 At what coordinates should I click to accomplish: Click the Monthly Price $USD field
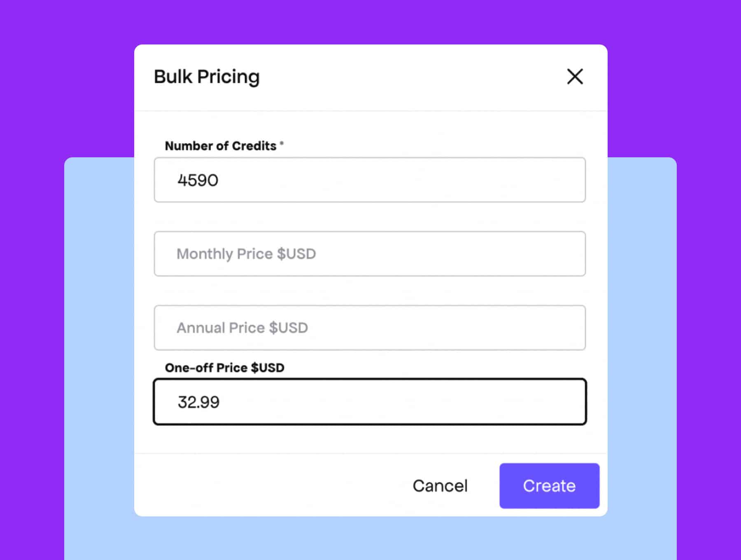(x=370, y=254)
